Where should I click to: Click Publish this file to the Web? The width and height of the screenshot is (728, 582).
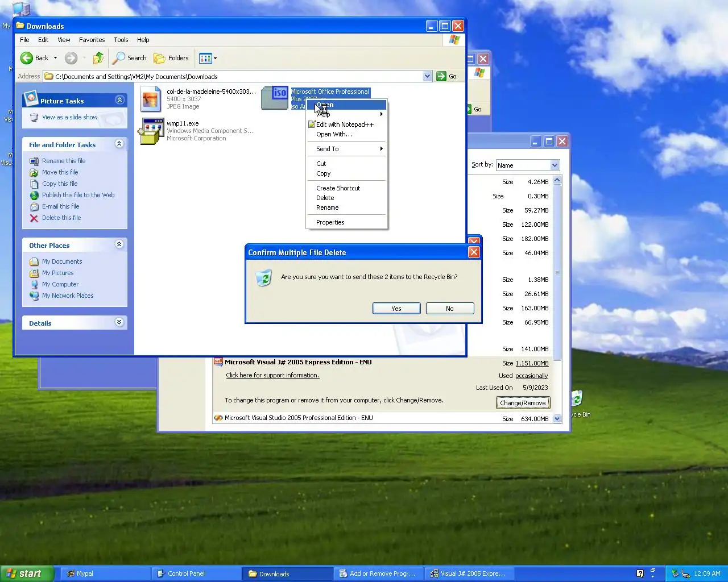pos(78,195)
